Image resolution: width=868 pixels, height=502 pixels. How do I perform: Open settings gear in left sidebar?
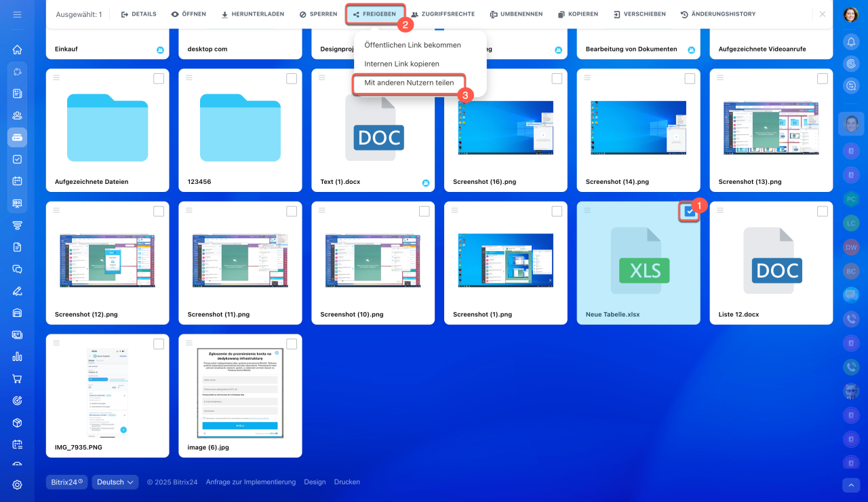coord(18,484)
